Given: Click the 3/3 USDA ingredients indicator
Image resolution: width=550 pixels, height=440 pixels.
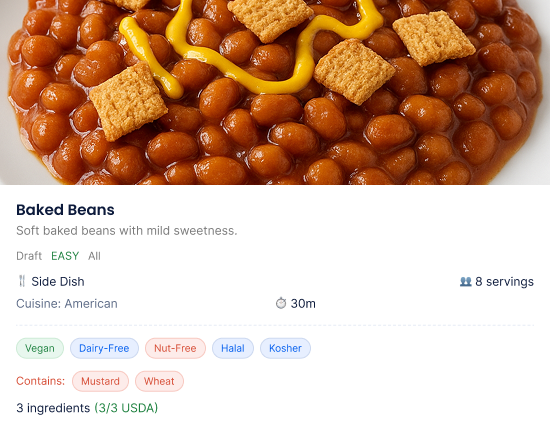Looking at the screenshot, I should 126,408.
